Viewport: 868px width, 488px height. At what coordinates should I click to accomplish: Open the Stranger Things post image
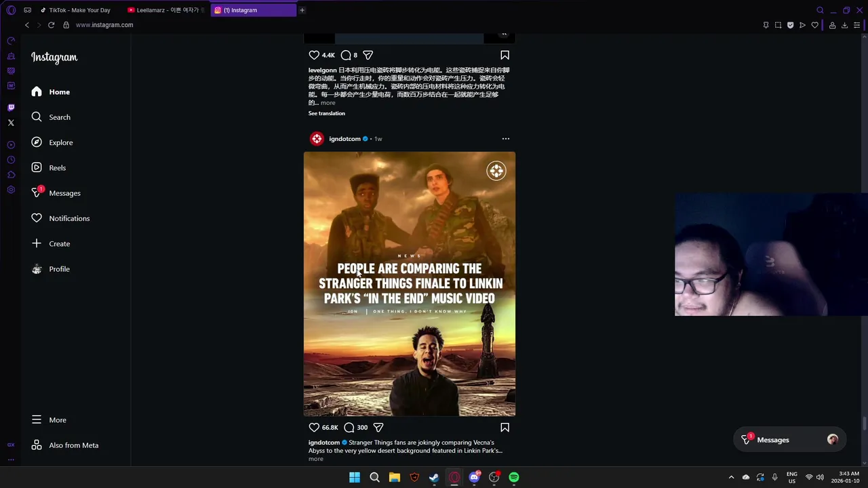(x=410, y=284)
